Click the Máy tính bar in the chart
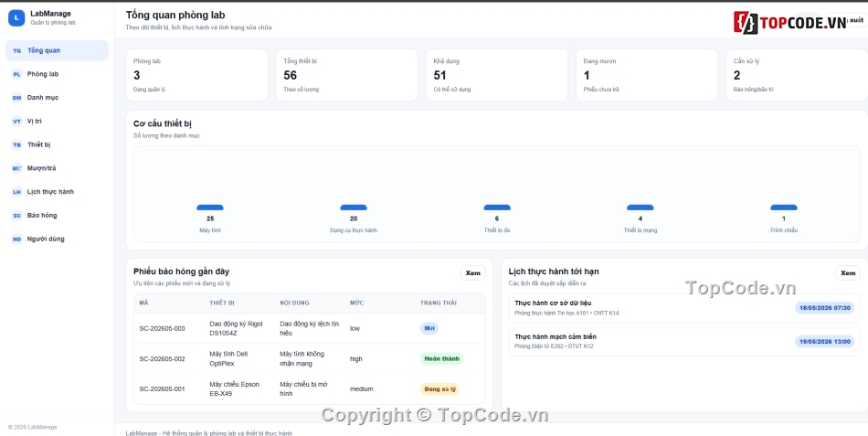The width and height of the screenshot is (868, 436). pyautogui.click(x=210, y=207)
